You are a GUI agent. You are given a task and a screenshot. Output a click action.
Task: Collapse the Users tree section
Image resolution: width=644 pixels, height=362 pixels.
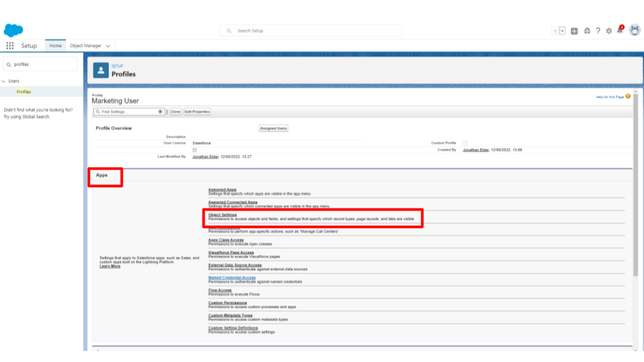point(4,81)
